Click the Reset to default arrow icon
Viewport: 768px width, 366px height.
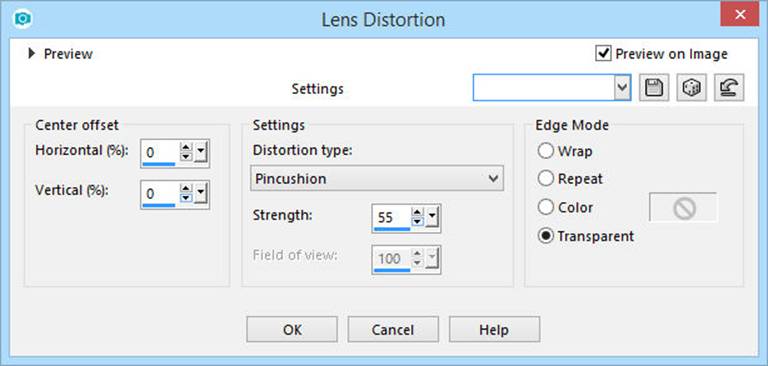[x=729, y=88]
